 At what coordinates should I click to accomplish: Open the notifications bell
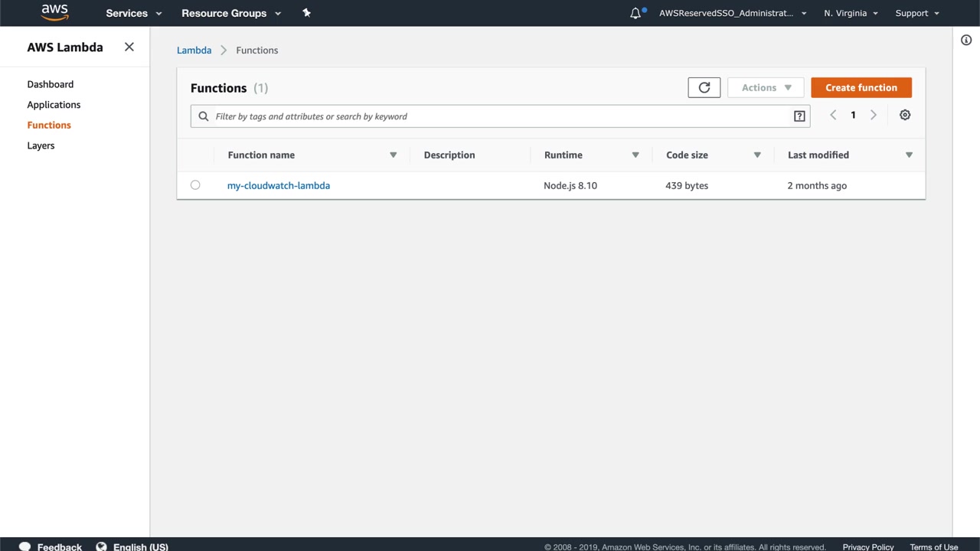[635, 13]
